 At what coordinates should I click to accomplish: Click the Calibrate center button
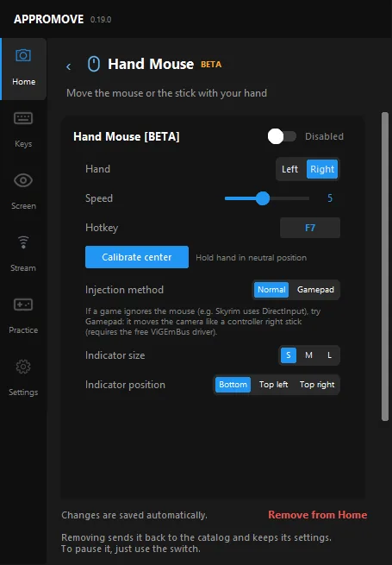[x=137, y=257]
